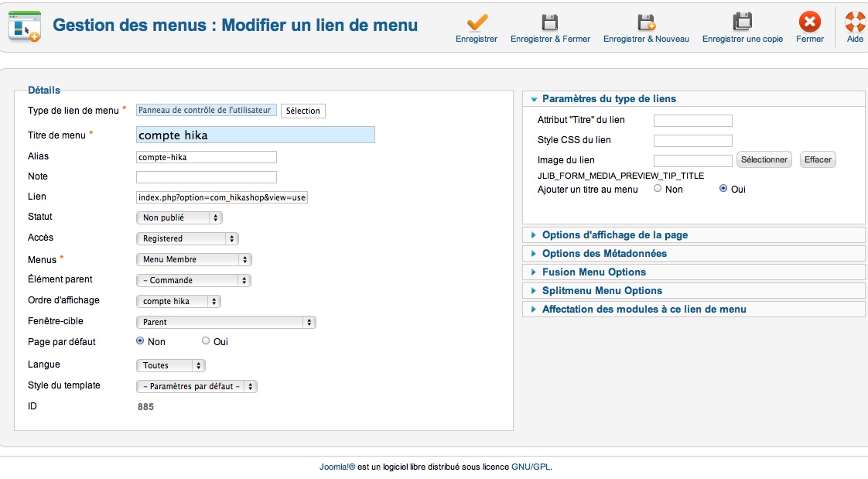Click the Sélection button for menu type
Screen dimensions: 868x479
(x=302, y=111)
